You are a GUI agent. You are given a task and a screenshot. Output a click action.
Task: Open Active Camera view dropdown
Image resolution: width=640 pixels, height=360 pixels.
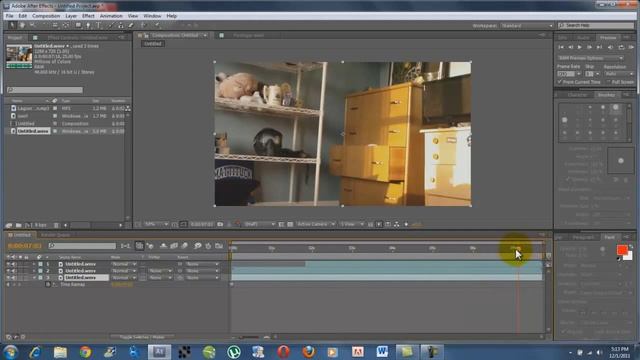(316, 224)
